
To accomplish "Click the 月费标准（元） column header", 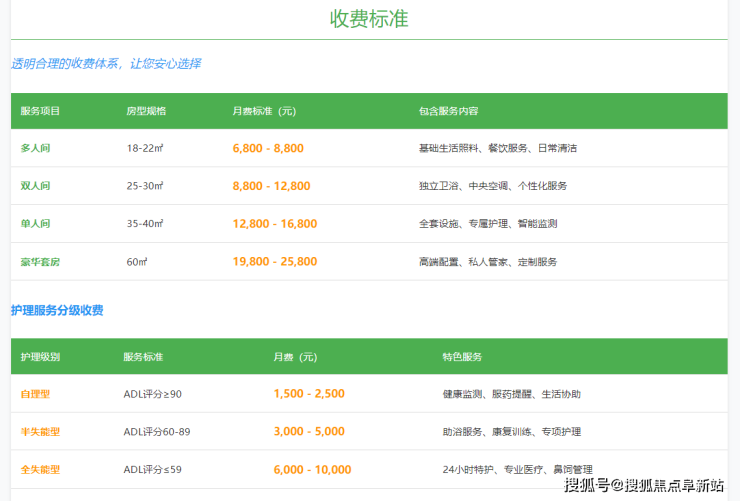I will point(263,111).
